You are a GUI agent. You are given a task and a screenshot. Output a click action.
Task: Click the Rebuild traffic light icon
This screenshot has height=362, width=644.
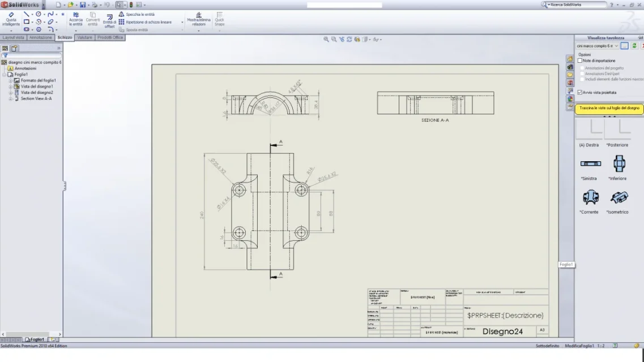pos(131,5)
